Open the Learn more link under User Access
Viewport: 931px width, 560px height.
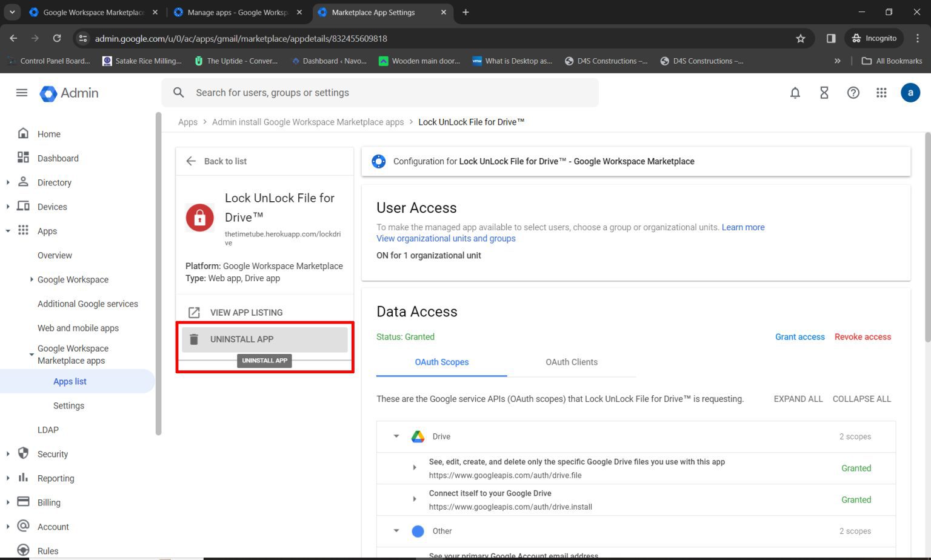click(743, 227)
